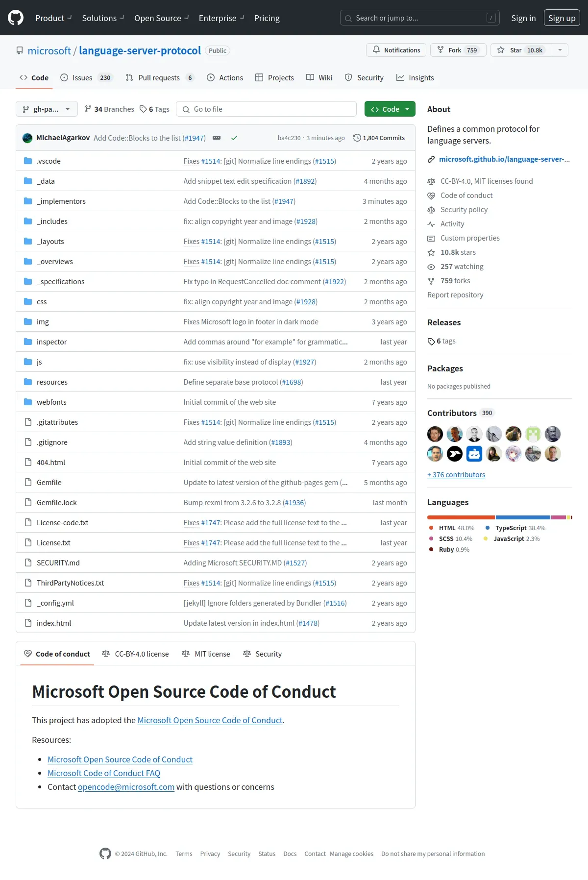Expand the Enterprise menu
This screenshot has width=588, height=880.
coord(221,18)
